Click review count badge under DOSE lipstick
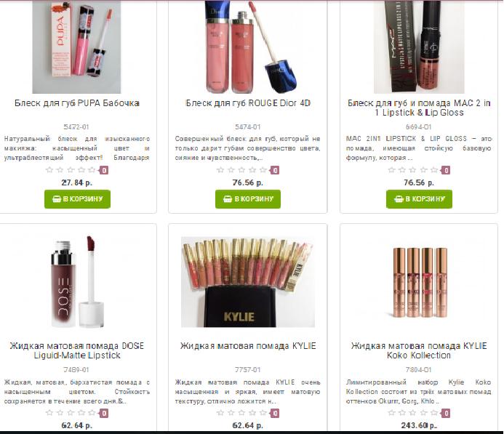Screen dimensions: 504x434 pyautogui.click(x=104, y=413)
